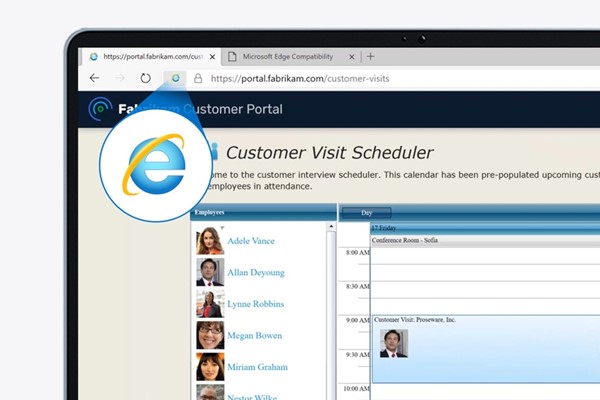This screenshot has width=600, height=400.
Task: Open Megan Bowen employee link
Action: (x=254, y=336)
